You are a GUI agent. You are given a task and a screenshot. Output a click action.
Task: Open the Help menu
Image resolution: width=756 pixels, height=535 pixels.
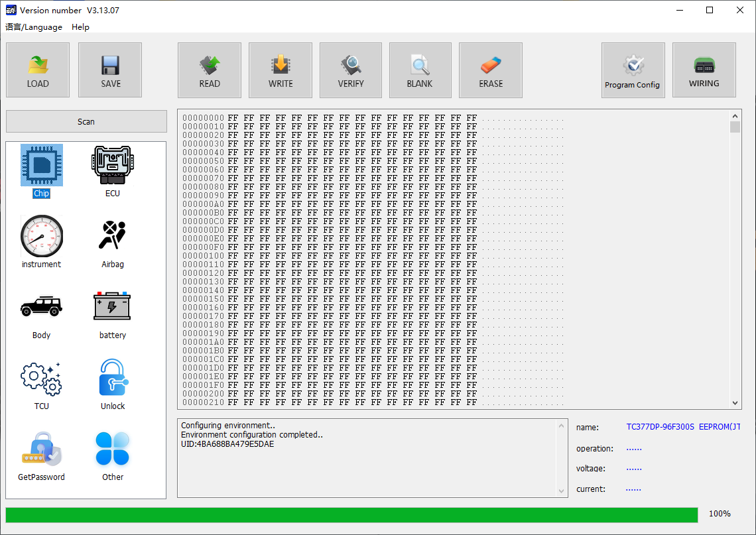[x=80, y=27]
